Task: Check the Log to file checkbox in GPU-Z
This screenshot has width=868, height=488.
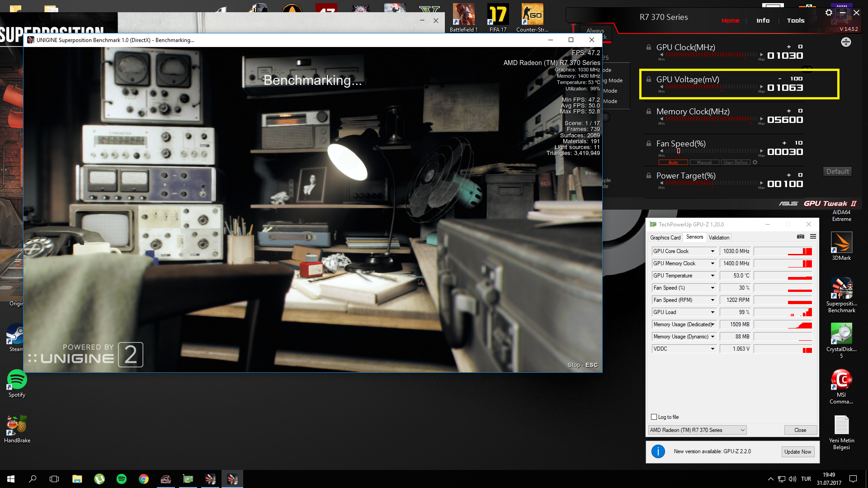Action: click(x=654, y=417)
